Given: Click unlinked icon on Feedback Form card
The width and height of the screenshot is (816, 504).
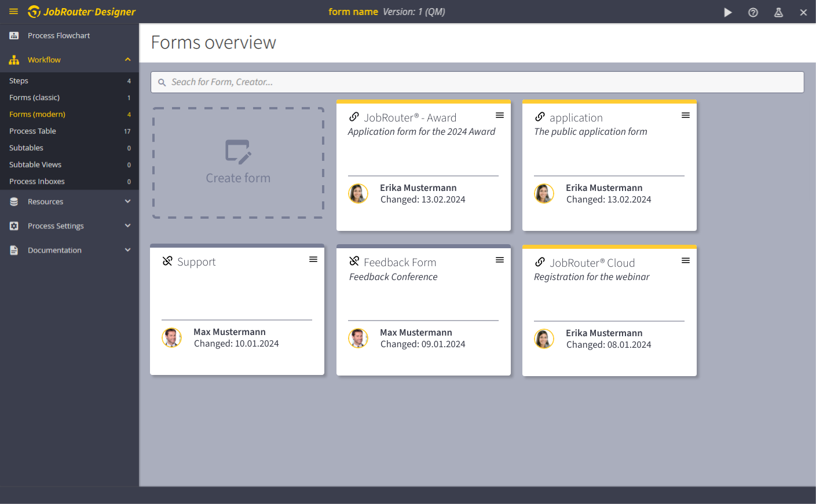Looking at the screenshot, I should (x=354, y=261).
